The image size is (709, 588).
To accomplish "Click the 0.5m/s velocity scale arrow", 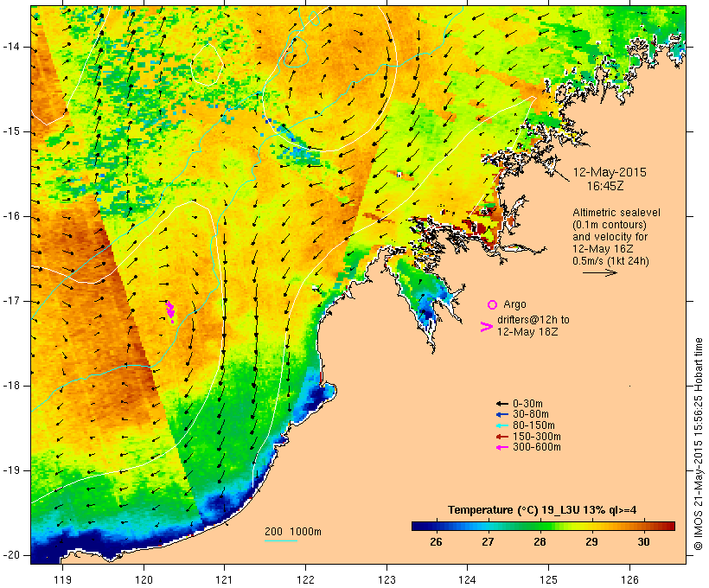I will [600, 272].
